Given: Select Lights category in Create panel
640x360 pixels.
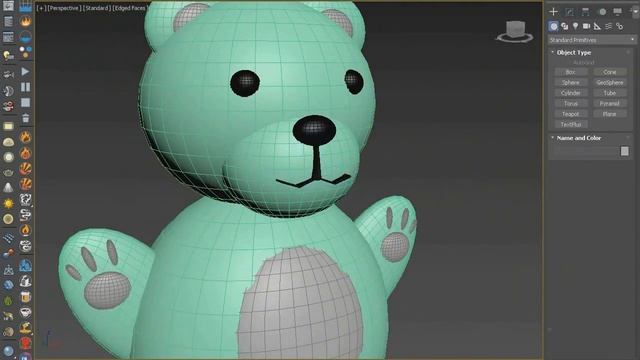Looking at the screenshot, I should [x=576, y=26].
